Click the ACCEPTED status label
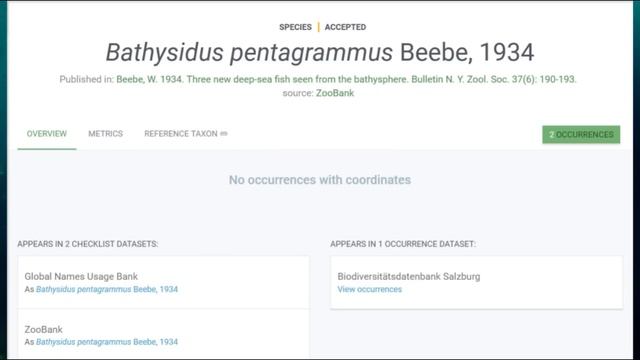 pos(345,27)
